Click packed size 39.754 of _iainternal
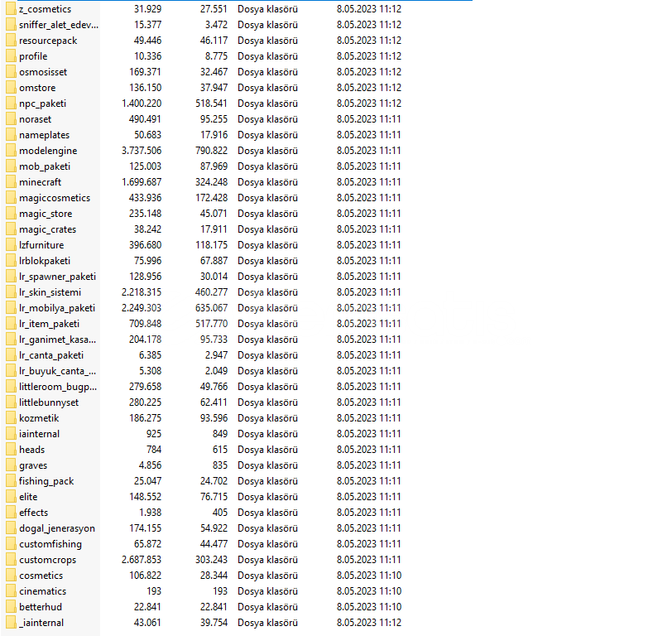The height and width of the screenshot is (636, 672). (x=214, y=623)
